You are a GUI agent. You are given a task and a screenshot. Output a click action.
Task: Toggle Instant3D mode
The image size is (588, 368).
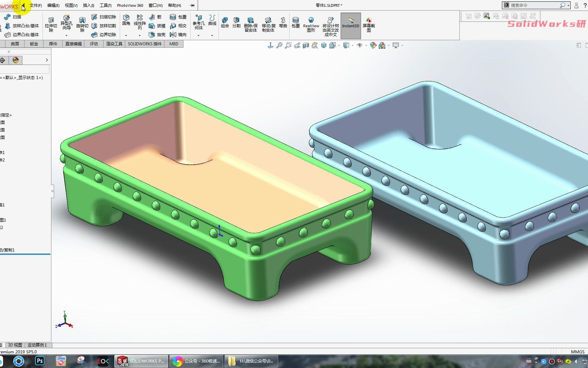click(351, 26)
